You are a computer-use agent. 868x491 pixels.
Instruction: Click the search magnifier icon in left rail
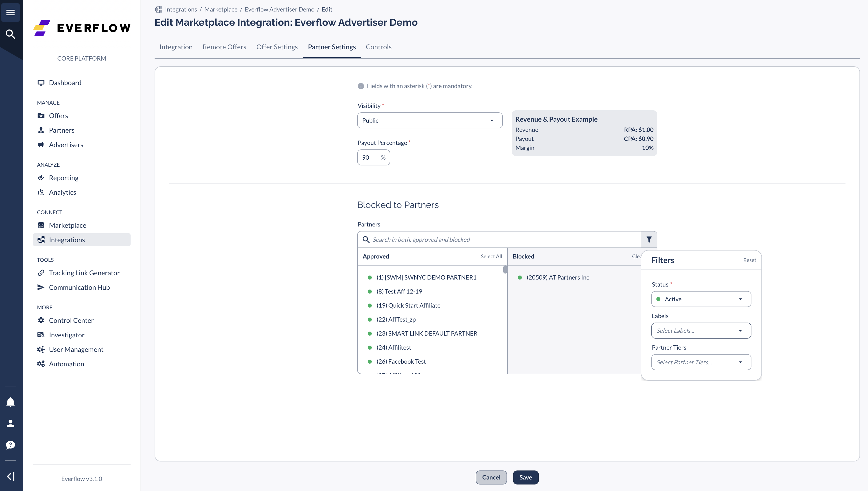pyautogui.click(x=11, y=34)
